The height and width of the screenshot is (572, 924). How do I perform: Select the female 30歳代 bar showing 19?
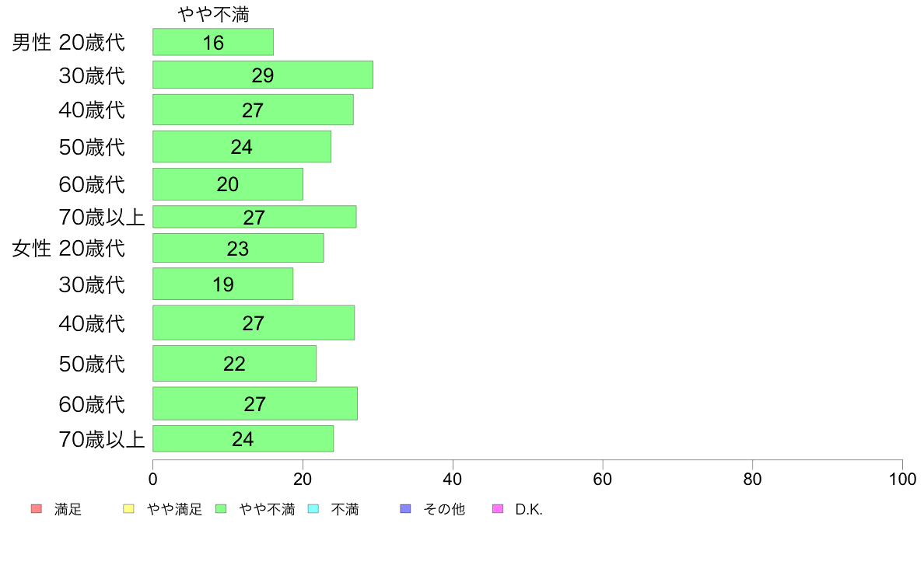click(x=222, y=284)
